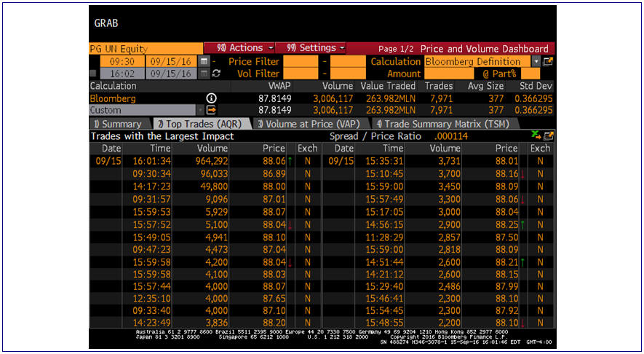Open the end date calendar picker icon
The image size is (644, 354).
pos(204,74)
